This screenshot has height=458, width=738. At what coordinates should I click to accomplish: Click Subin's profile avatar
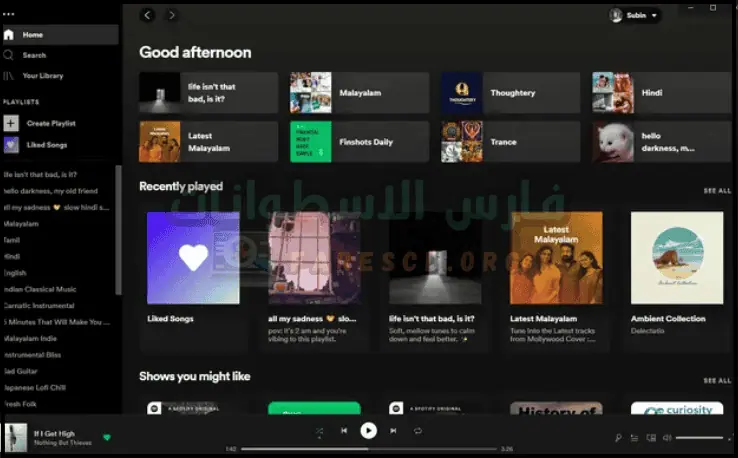point(616,16)
